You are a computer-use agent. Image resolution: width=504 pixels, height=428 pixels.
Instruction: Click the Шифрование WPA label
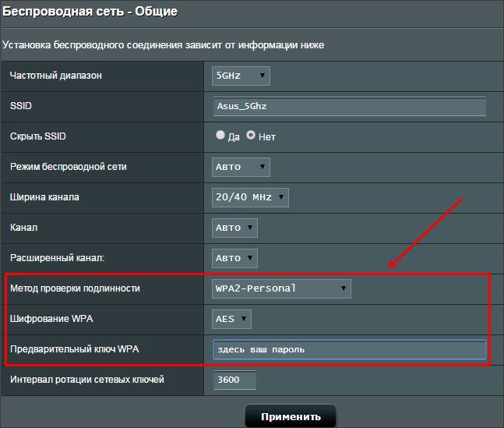click(51, 319)
